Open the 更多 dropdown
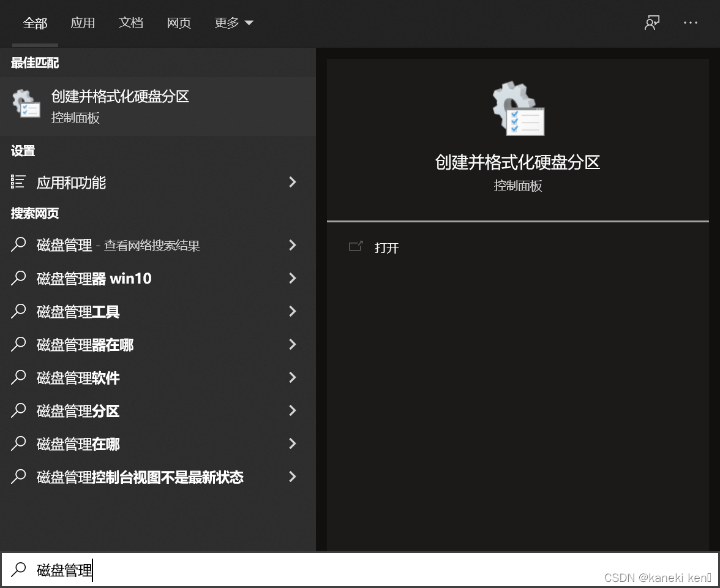 point(234,23)
